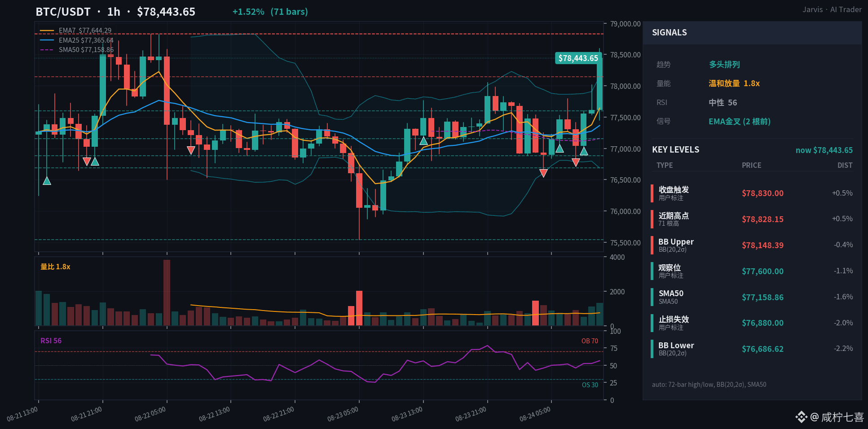Click the BTC/USDT pair title
Screen dimensions: 868x429
coord(63,12)
